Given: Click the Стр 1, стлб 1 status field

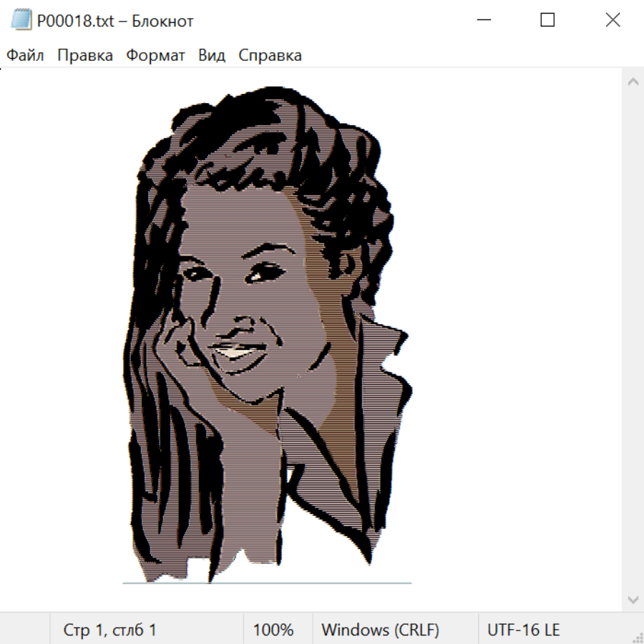Looking at the screenshot, I should tap(109, 630).
